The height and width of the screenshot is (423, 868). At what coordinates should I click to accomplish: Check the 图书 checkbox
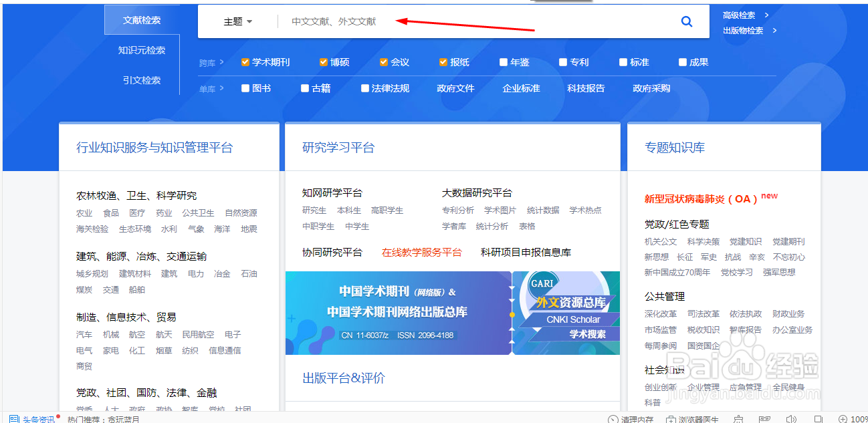(x=245, y=88)
